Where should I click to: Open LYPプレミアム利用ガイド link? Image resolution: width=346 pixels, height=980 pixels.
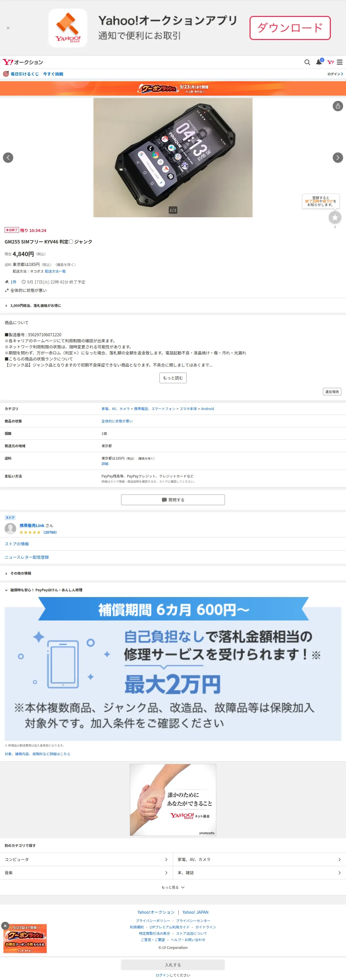coord(169,927)
